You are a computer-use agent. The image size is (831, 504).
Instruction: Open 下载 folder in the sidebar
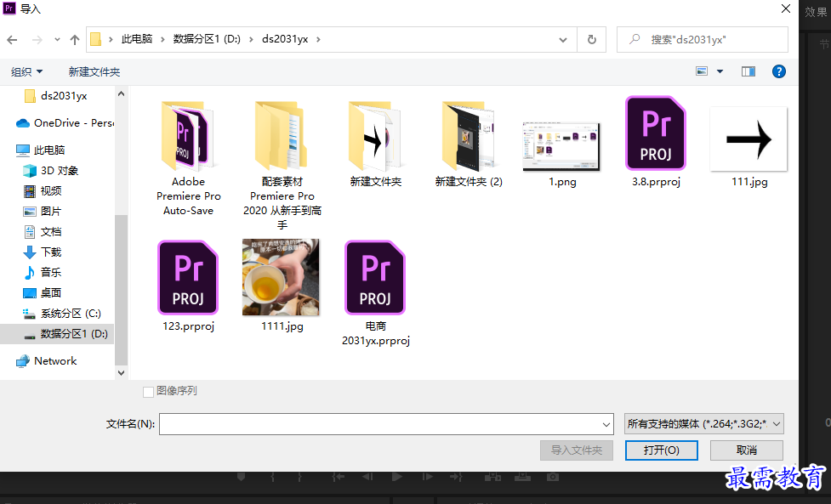(43, 252)
